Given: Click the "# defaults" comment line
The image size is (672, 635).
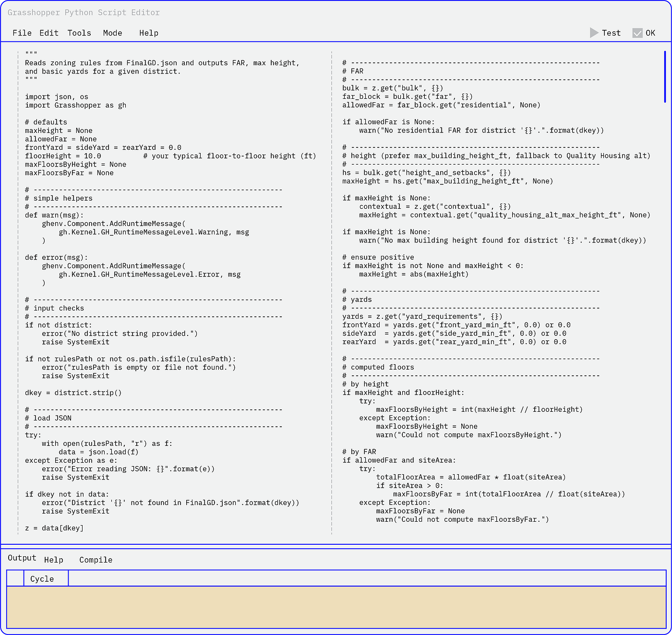Looking at the screenshot, I should coord(46,122).
